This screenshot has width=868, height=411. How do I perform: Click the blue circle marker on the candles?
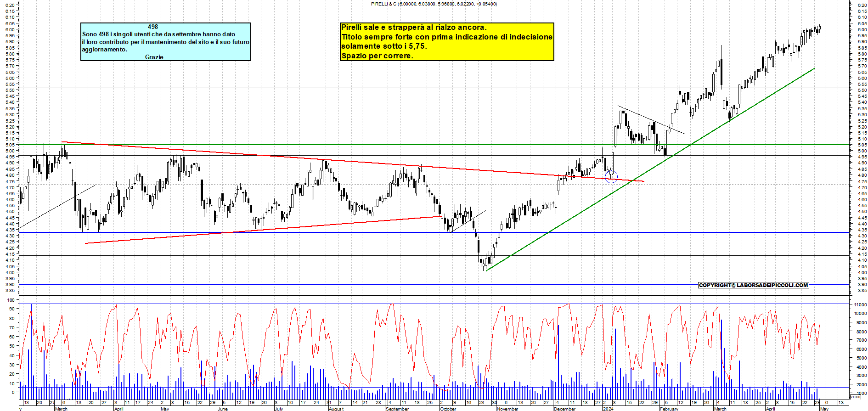pyautogui.click(x=611, y=177)
